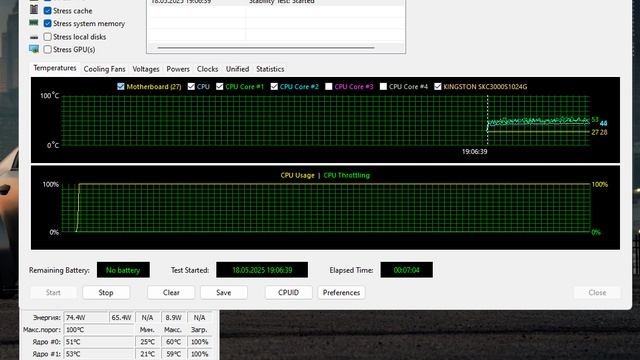640x360 pixels.
Task: Toggle the CPU temperature graph checkbox
Action: point(191,87)
